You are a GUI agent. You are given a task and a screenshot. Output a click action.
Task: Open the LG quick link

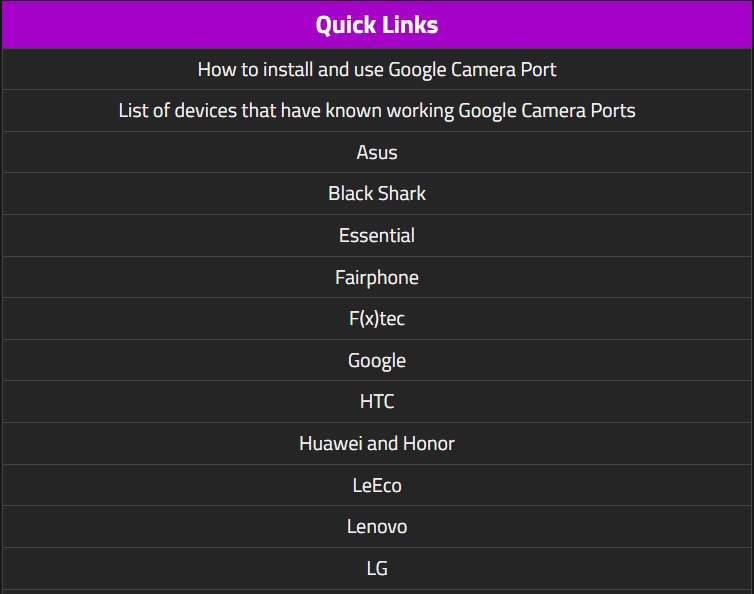click(x=377, y=569)
